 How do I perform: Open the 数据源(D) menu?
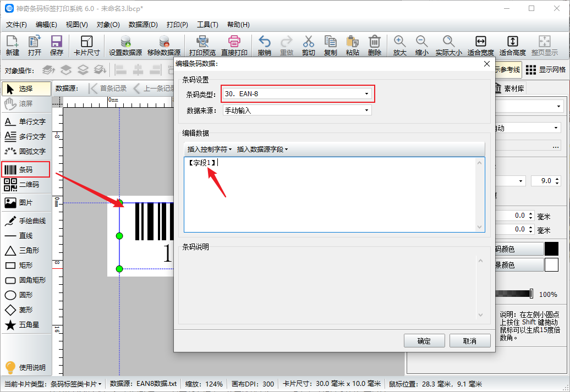coord(143,25)
